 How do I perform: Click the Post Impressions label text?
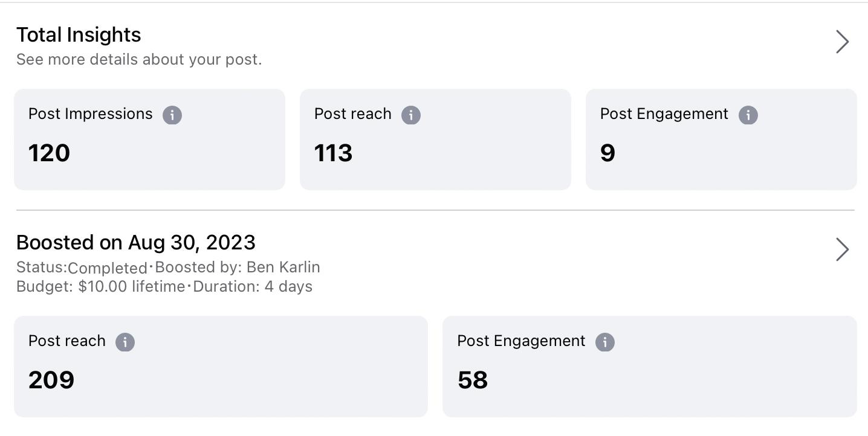coord(91,114)
